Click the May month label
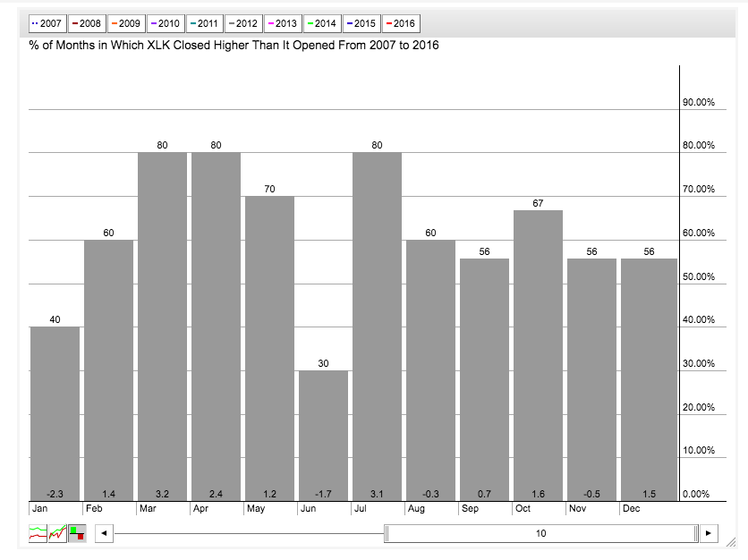 pos(256,509)
